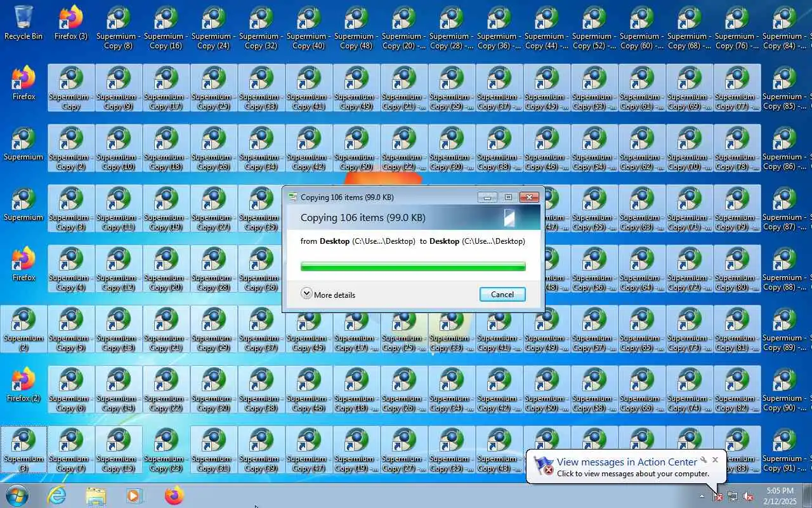812x508 pixels.
Task: Select Supermium - Copy (79) shortcut
Action: [x=737, y=208]
